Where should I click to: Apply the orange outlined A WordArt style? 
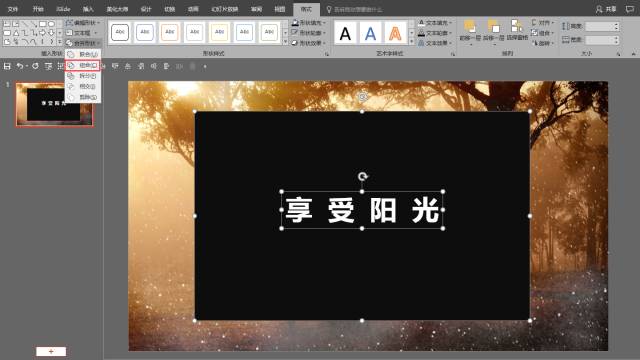pos(395,33)
